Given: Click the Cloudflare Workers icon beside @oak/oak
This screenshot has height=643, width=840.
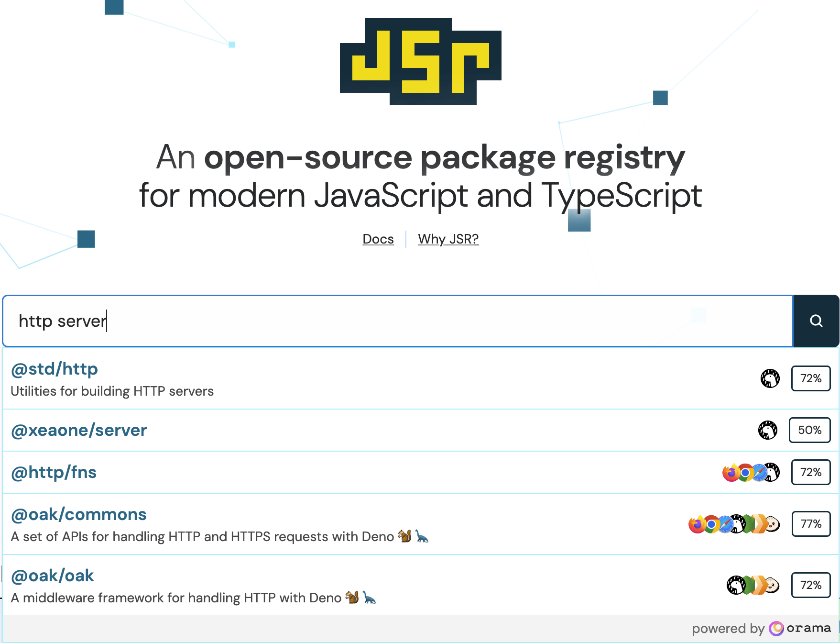Looking at the screenshot, I should pyautogui.click(x=760, y=586).
